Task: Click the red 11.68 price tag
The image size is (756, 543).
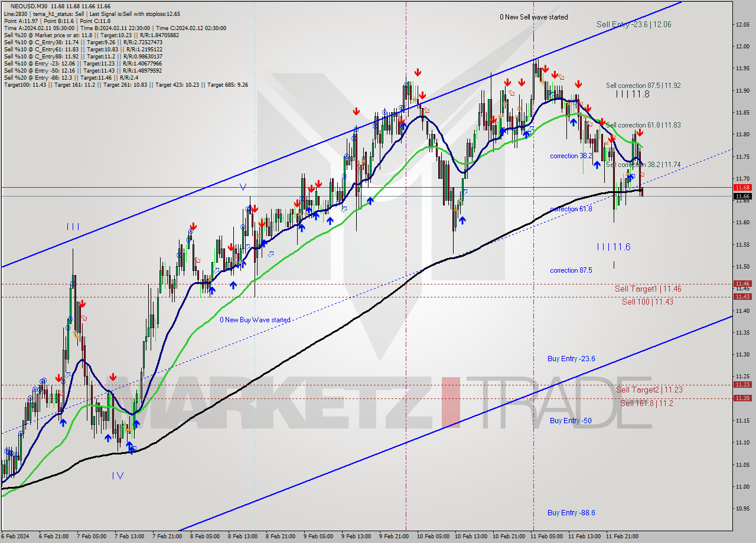Action: (742, 187)
